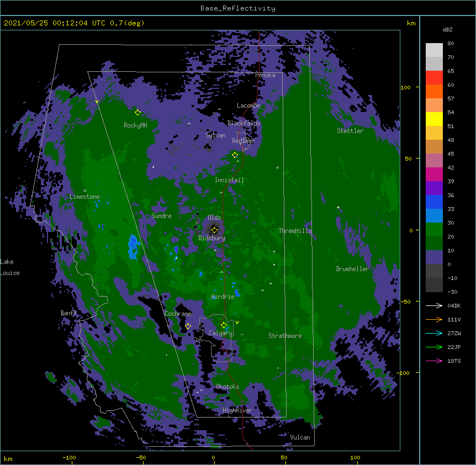
Task: Click the Drumheller city label
Action: coord(352,269)
